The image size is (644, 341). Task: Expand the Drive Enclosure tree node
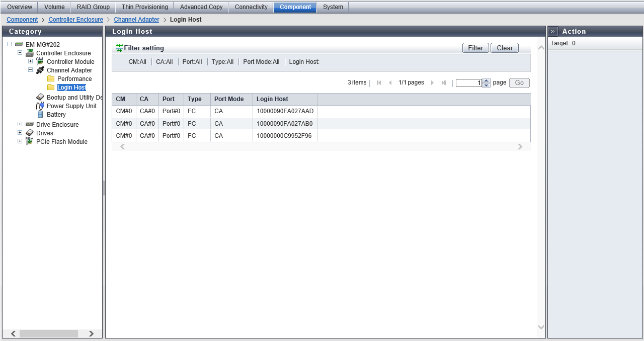[x=20, y=124]
